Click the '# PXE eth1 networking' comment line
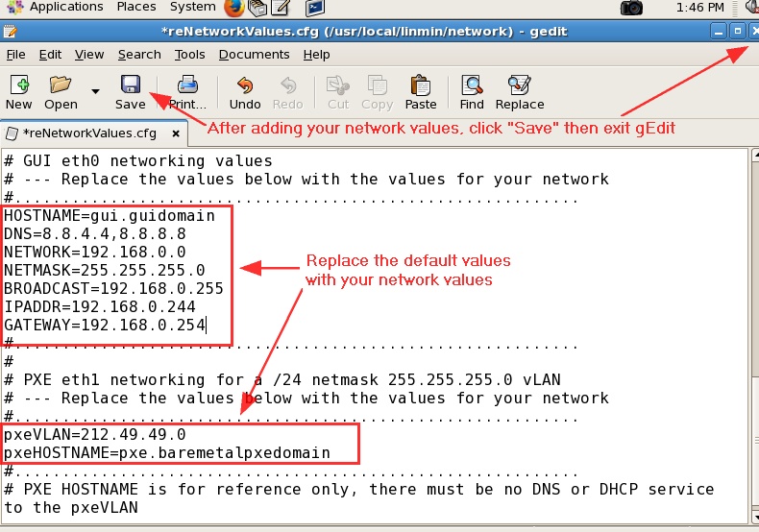Image resolution: width=759 pixels, height=532 pixels. 282,379
